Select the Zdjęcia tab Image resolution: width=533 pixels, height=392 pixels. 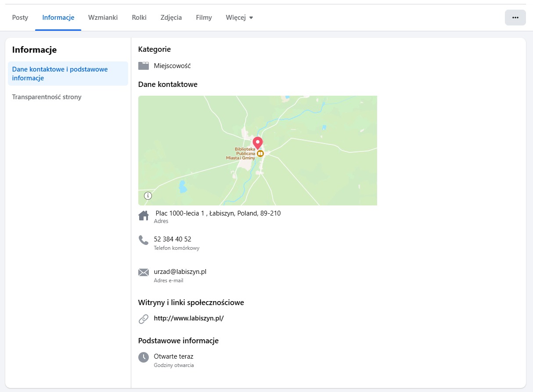[171, 18]
